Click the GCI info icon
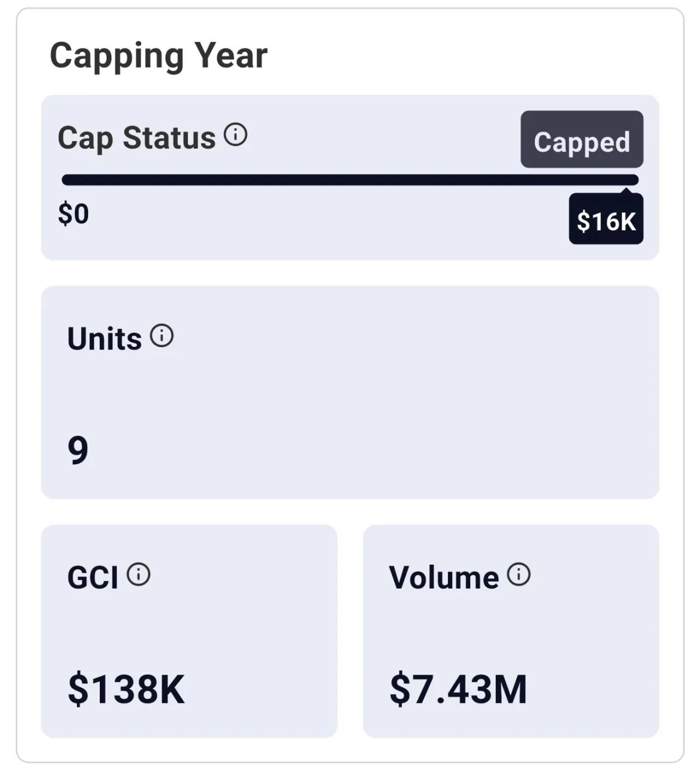The height and width of the screenshot is (770, 700). pyautogui.click(x=139, y=575)
